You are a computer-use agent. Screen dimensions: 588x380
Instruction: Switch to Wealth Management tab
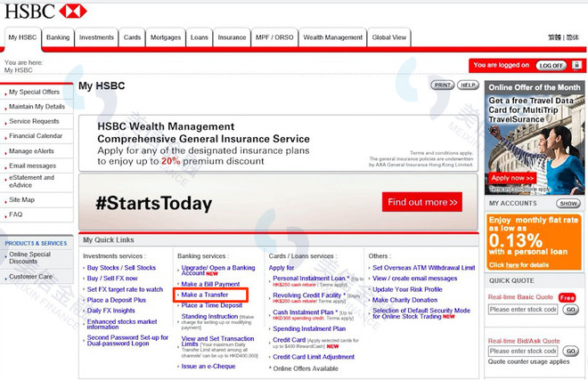332,37
